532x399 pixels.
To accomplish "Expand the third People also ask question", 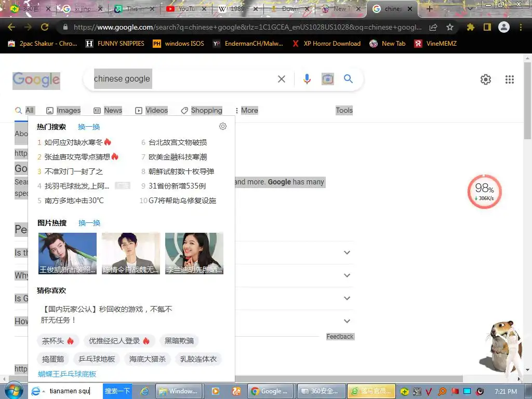I will [x=347, y=298].
